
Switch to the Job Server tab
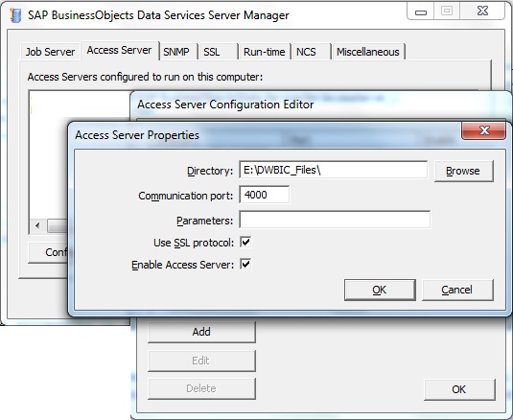click(51, 52)
